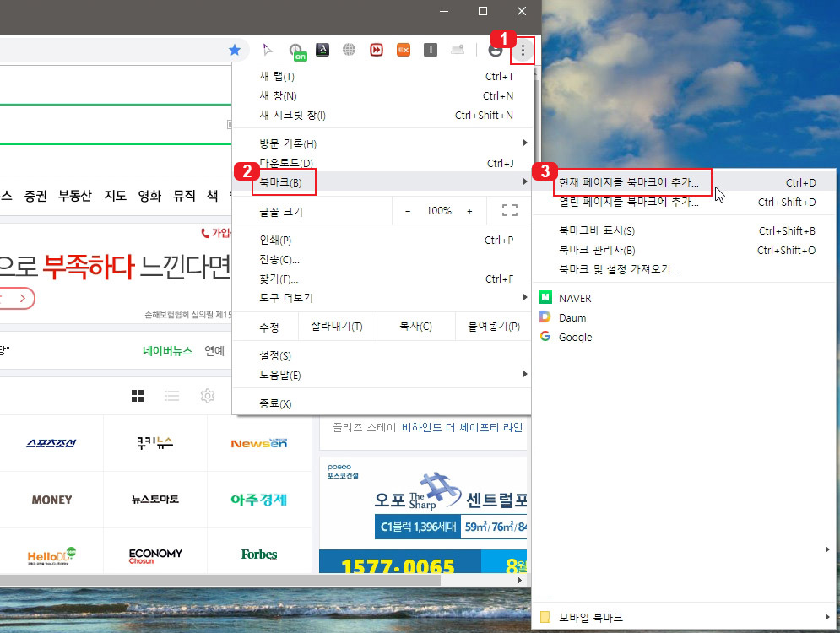This screenshot has width=840, height=633.
Task: Click the red fast-forward extension icon
Action: coord(377,50)
